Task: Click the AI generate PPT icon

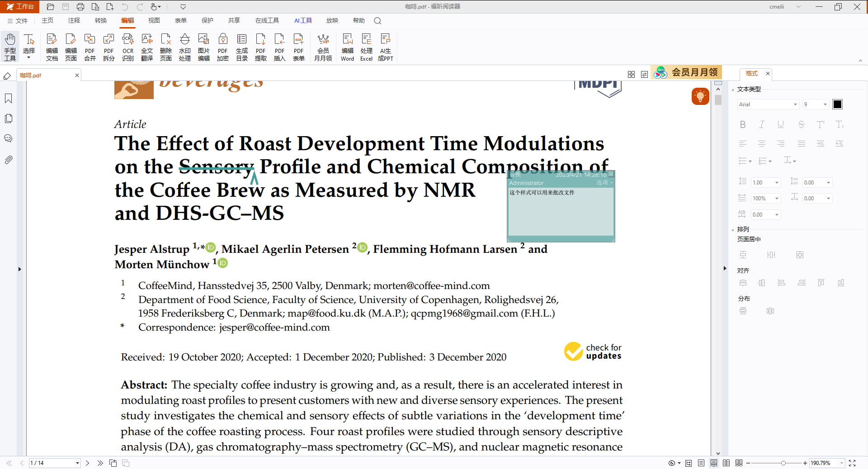Action: [386, 47]
